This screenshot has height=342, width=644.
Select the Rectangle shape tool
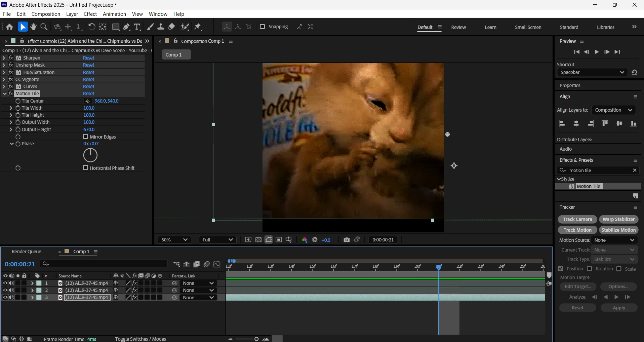pos(116,27)
